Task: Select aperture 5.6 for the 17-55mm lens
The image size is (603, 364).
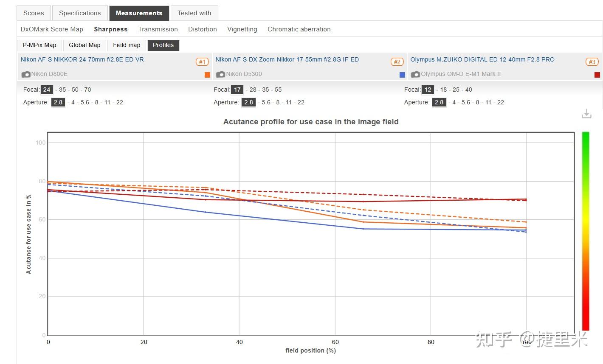Action: coord(266,102)
